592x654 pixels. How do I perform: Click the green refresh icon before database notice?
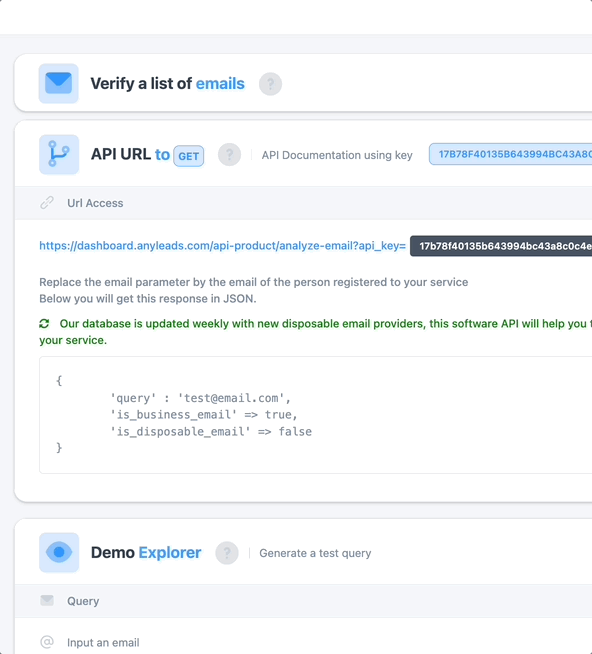pos(44,324)
